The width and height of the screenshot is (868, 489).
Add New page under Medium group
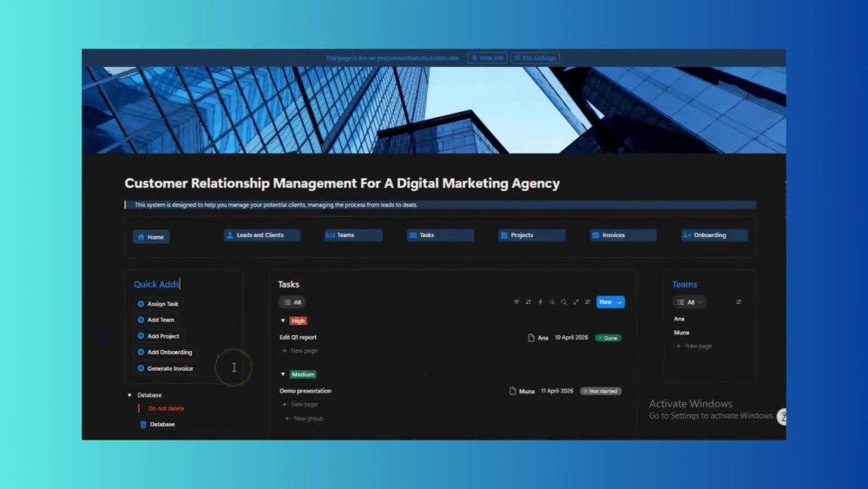pos(299,404)
